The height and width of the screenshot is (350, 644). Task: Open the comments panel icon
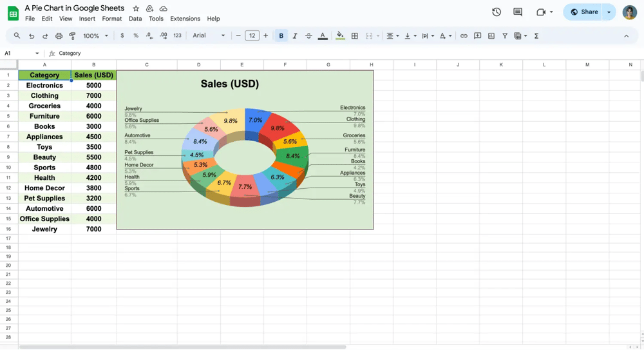click(518, 12)
